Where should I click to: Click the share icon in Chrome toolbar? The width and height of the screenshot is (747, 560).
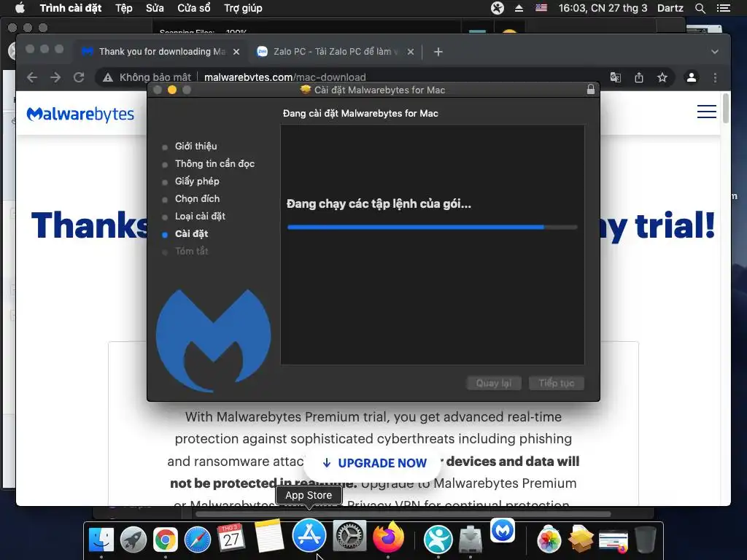pos(639,77)
